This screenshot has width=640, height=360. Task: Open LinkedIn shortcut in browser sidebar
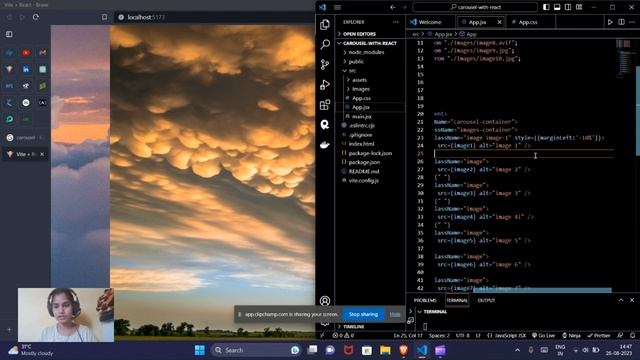(x=26, y=69)
